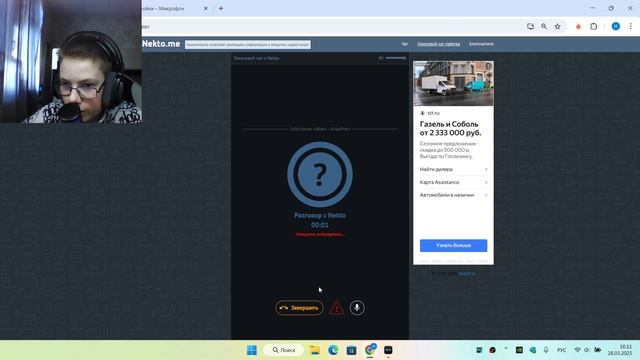The width and height of the screenshot is (640, 360).
Task: Open the Найти дилера ad row
Action: click(453, 169)
